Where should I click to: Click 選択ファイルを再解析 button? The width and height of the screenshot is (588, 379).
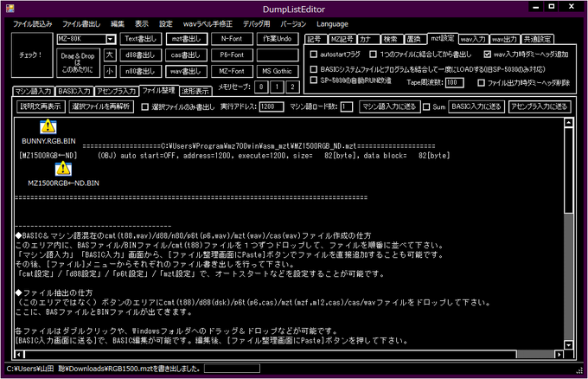[101, 106]
